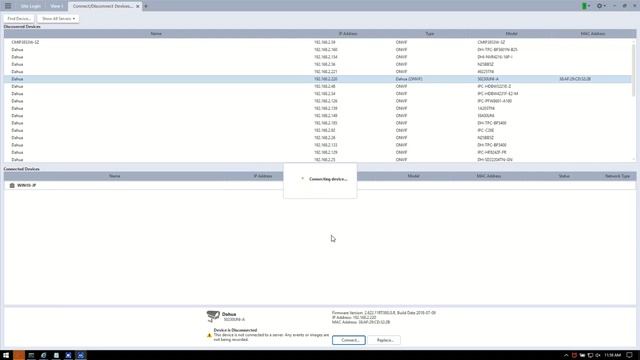
Task: Select the 50A30UNI model row
Action: coord(318,116)
